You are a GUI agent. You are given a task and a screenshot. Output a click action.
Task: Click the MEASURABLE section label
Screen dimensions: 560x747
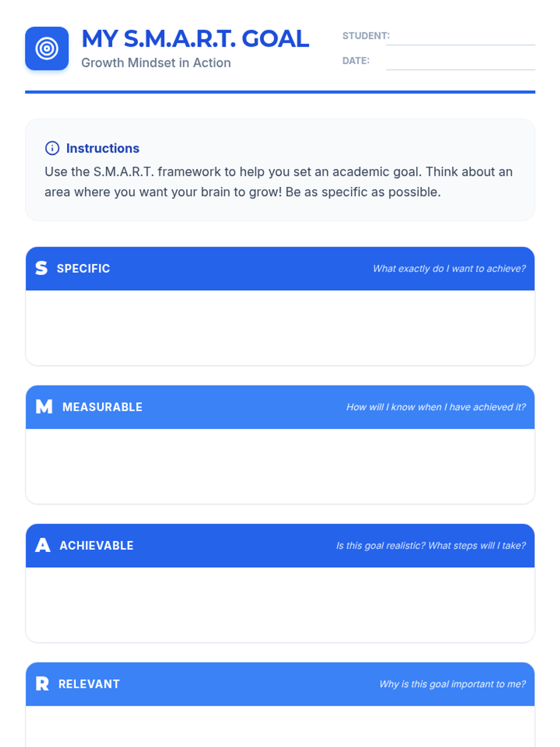pos(102,407)
